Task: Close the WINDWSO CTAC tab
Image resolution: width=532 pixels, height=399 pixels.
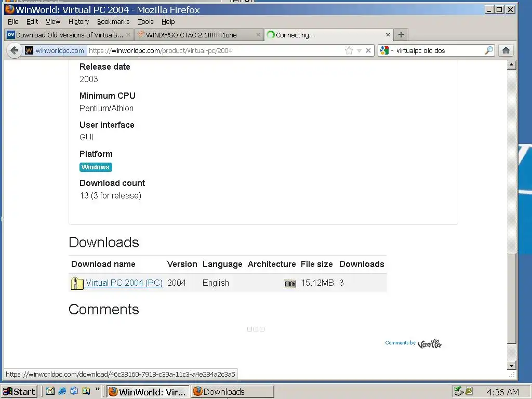Action: tap(258, 35)
